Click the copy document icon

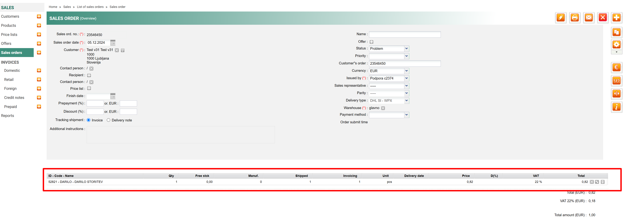click(616, 32)
